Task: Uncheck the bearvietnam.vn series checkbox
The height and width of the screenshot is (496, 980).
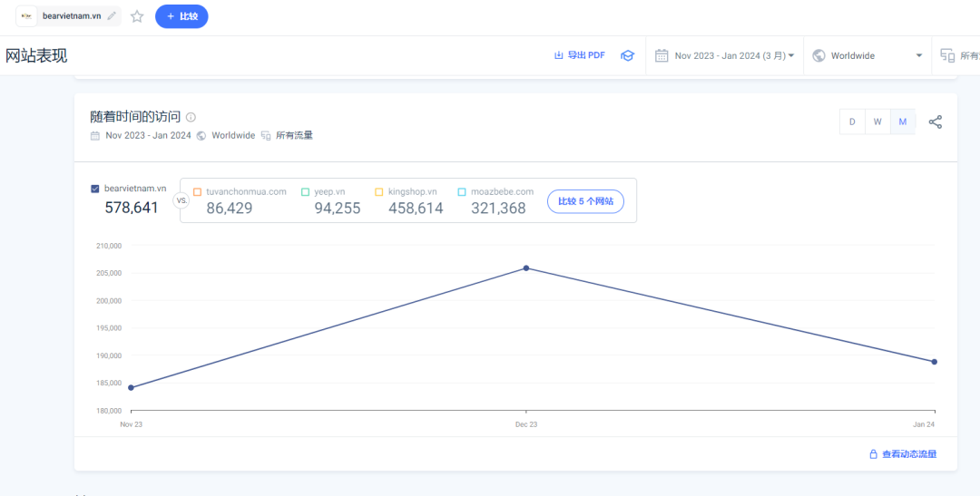Action: click(x=95, y=189)
